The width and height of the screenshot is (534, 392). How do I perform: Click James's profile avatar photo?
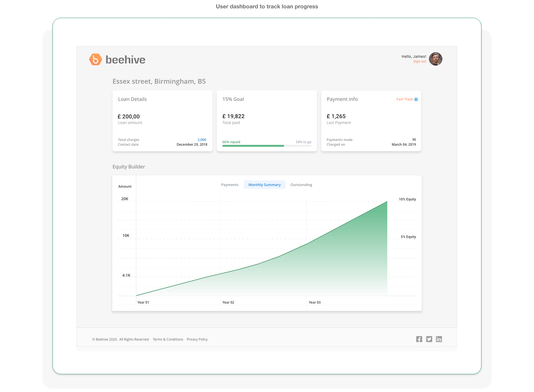click(x=436, y=59)
